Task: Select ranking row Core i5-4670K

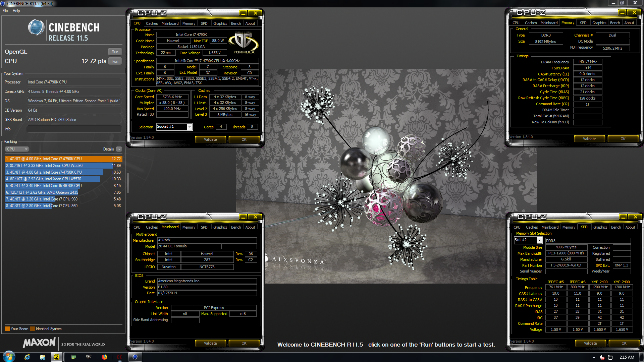Action: [x=63, y=186]
